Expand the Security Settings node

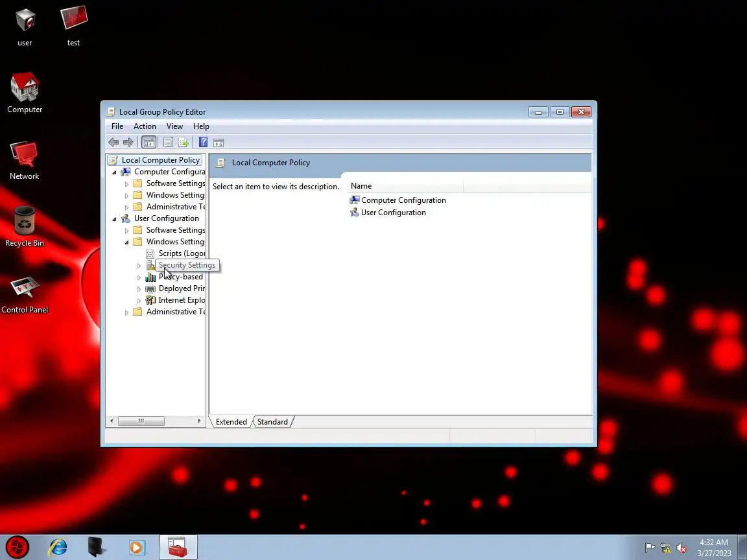(139, 266)
